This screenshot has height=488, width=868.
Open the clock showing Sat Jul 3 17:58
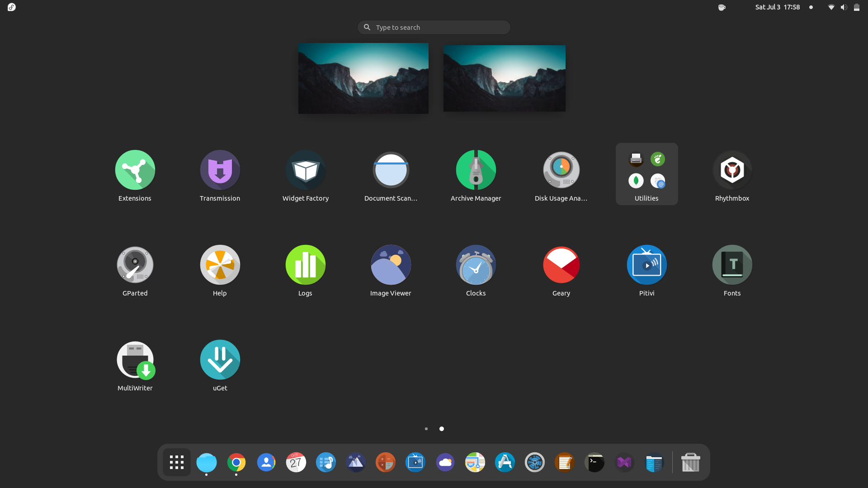[778, 7]
